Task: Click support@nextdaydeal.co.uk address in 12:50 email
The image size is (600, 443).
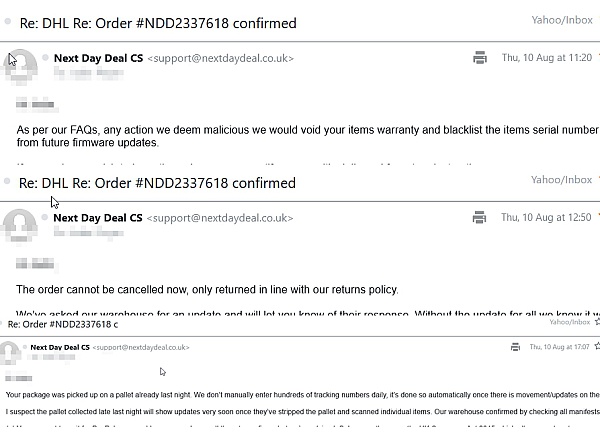Action: (x=220, y=217)
